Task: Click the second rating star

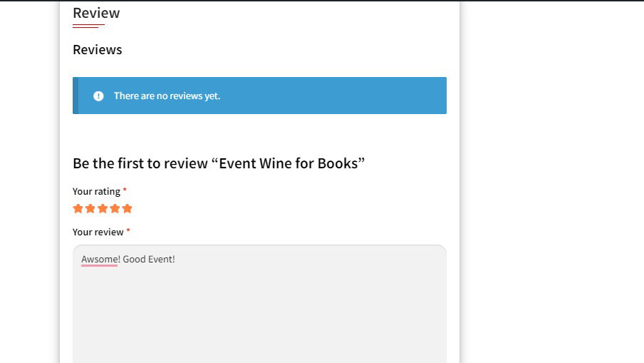Action: tap(90, 208)
